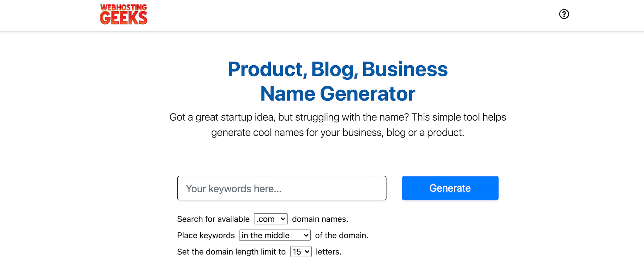Click the 'of the domain.' text
The height and width of the screenshot is (274, 644).
[x=341, y=235]
